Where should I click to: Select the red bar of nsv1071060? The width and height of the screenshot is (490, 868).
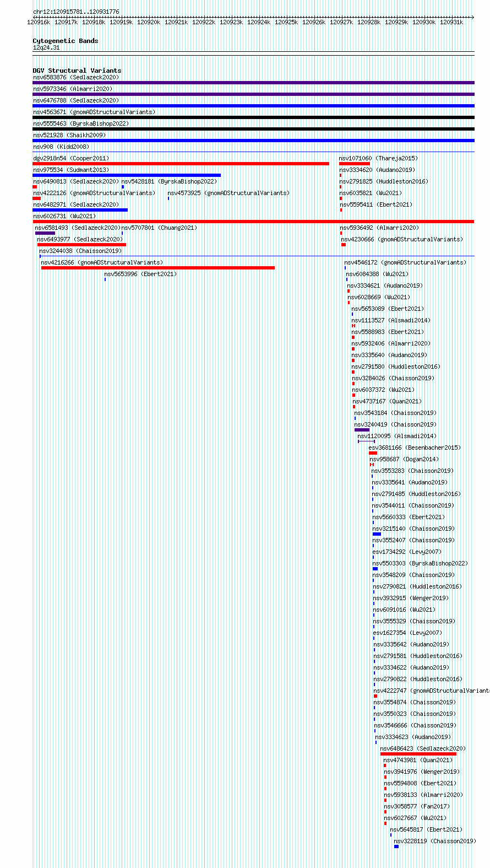pos(355,164)
